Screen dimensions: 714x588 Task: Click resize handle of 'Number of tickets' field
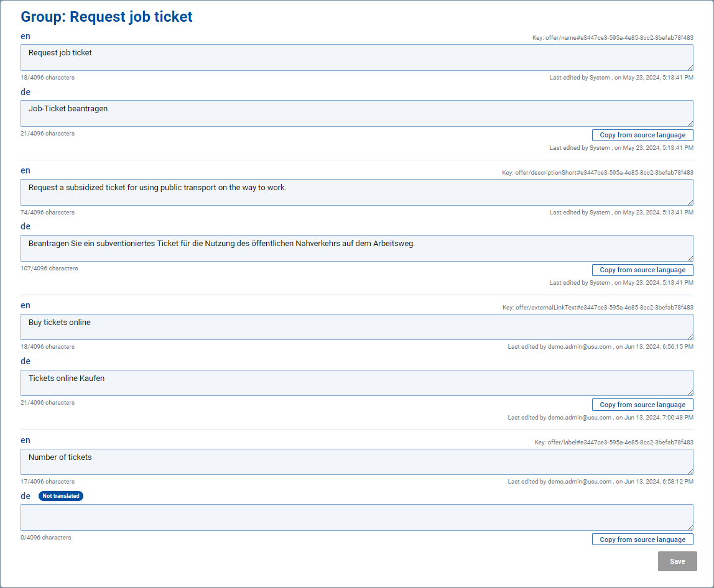click(x=690, y=471)
